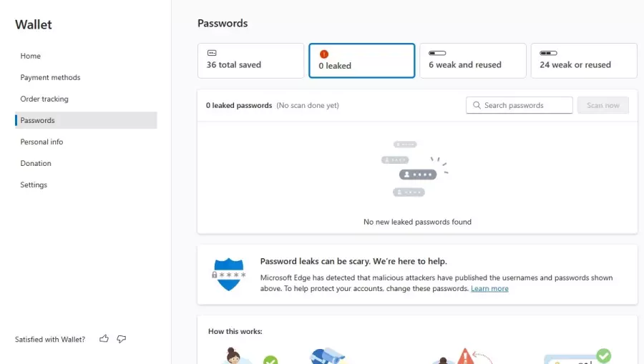Follow the Learn more link
Image resolution: width=644 pixels, height=364 pixels.
coord(489,288)
